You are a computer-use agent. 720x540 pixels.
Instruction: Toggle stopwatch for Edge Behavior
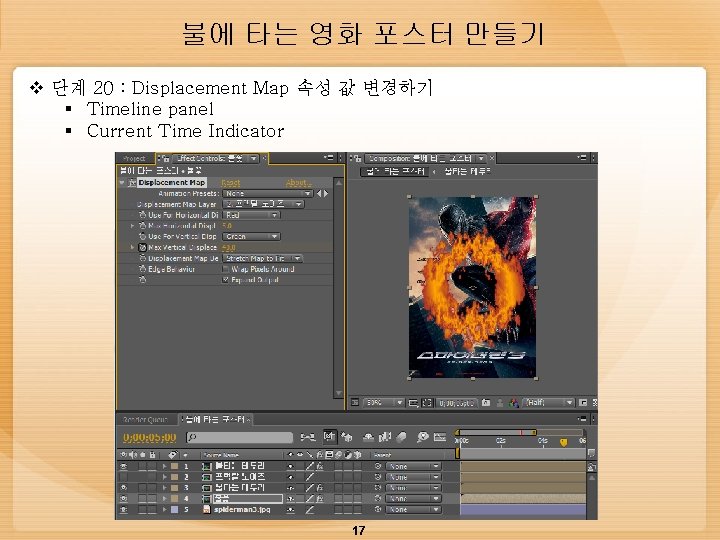click(142, 269)
